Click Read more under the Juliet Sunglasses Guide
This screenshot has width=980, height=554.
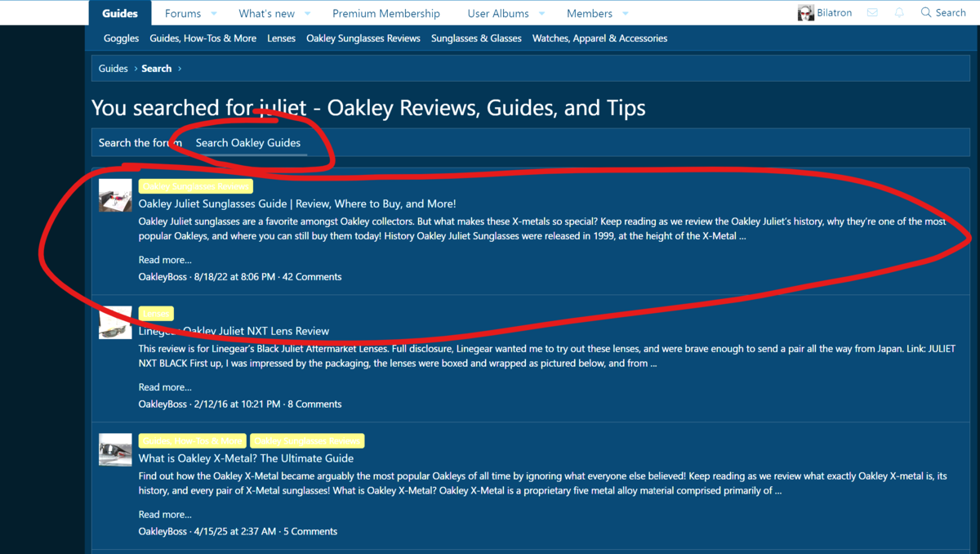tap(165, 260)
